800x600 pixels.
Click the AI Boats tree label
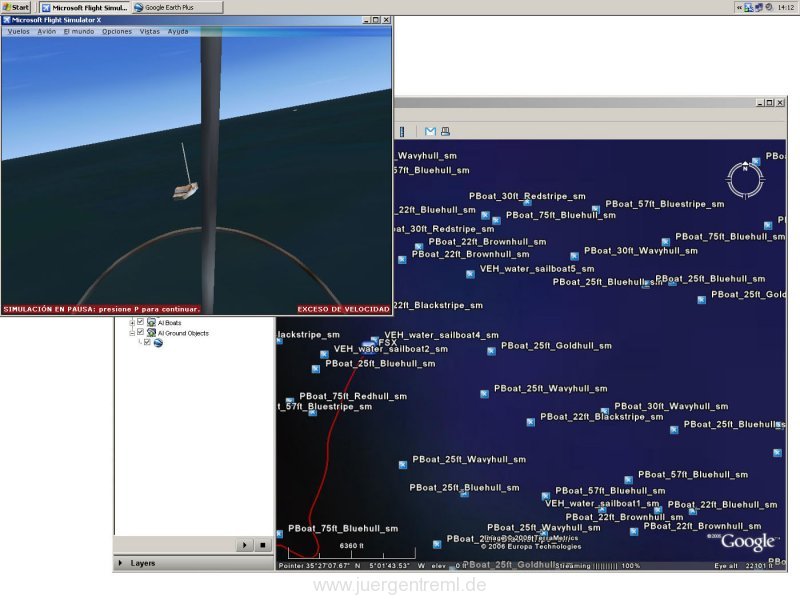(x=169, y=322)
